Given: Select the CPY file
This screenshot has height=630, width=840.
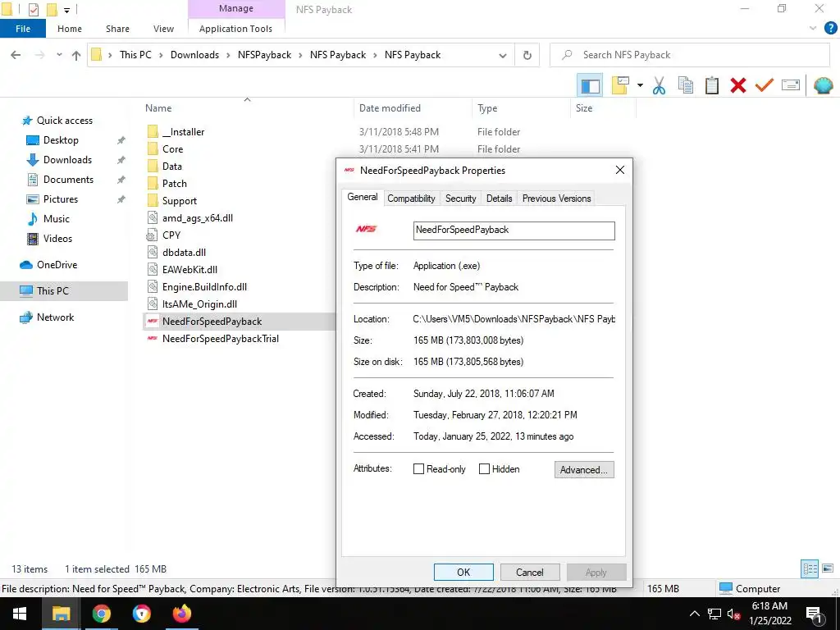Looking at the screenshot, I should (x=171, y=235).
